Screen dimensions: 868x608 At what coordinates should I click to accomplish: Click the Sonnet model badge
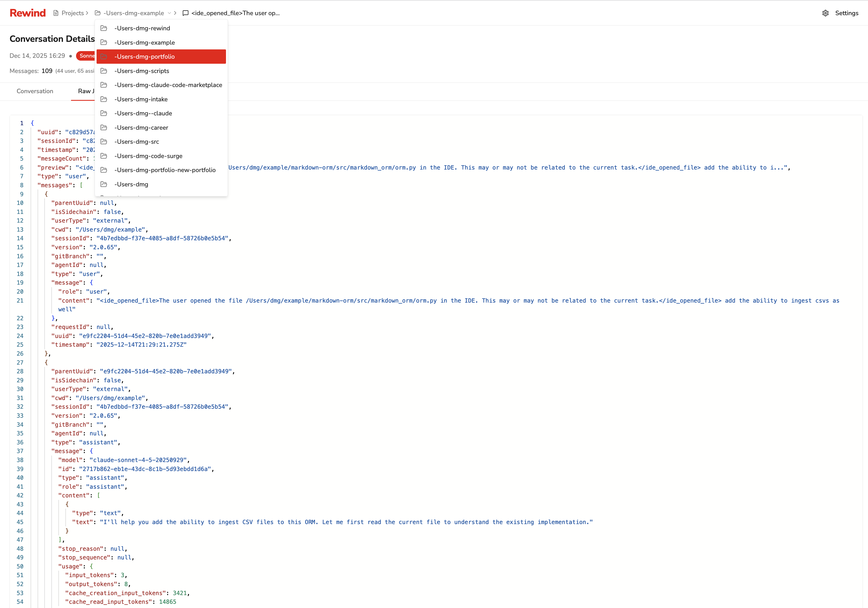(x=86, y=56)
